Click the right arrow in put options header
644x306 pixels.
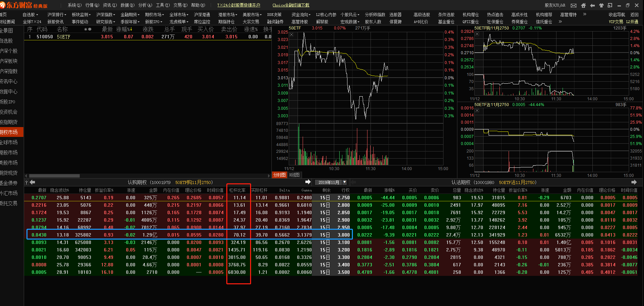coord(634,182)
